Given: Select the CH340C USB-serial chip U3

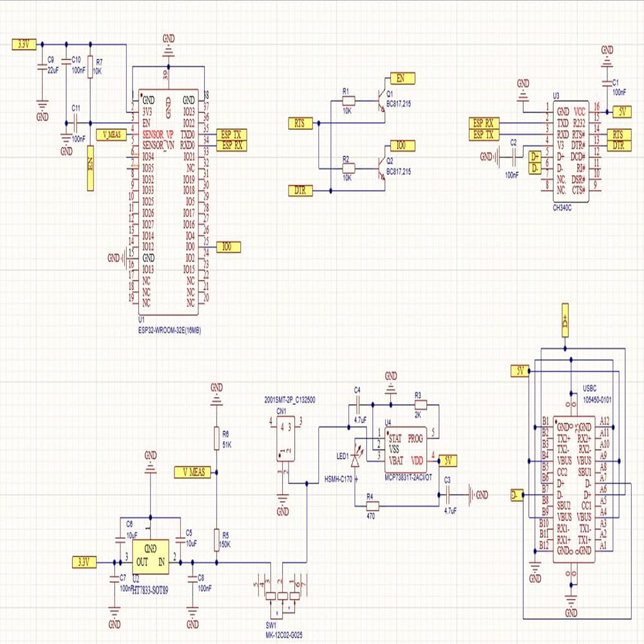Looking at the screenshot, I should pos(571,151).
